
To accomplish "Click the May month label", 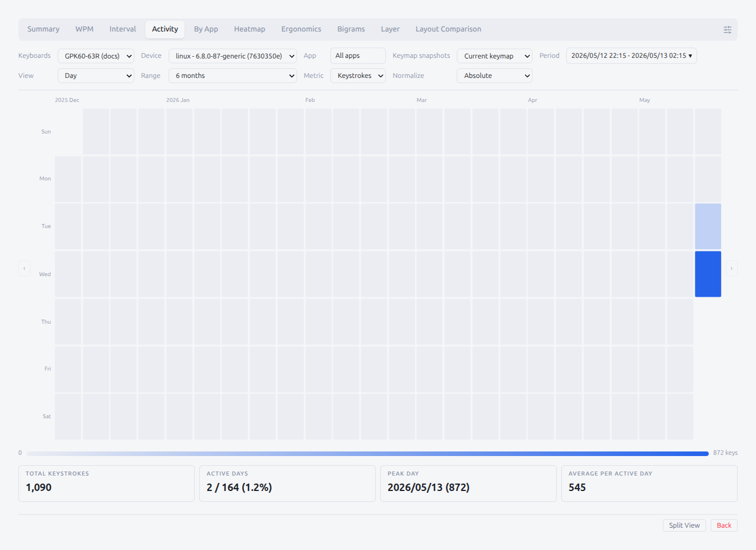I will point(645,100).
